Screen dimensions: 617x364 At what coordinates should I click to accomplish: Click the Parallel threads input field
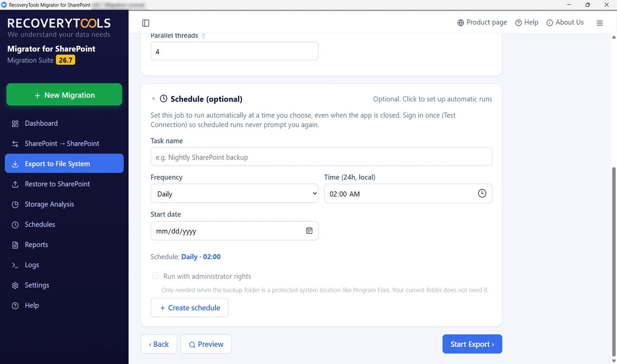point(234,51)
